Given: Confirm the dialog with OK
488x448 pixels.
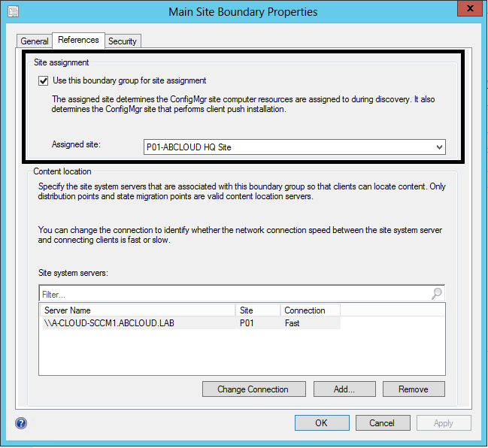Looking at the screenshot, I should click(321, 423).
